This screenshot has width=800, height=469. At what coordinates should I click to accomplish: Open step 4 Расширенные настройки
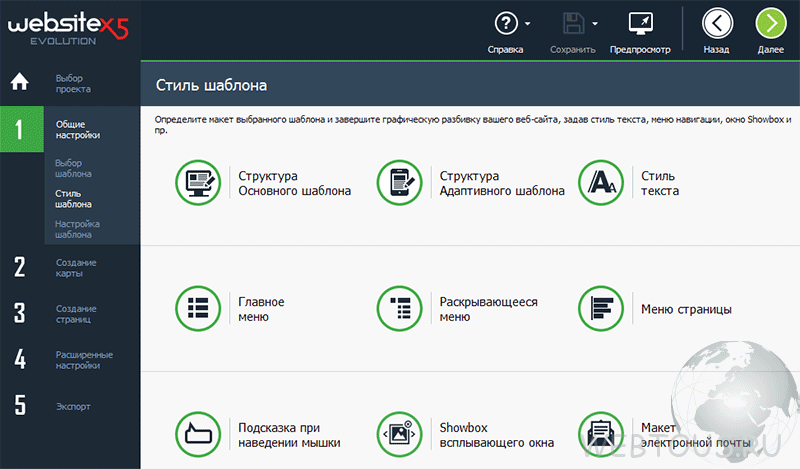70,360
